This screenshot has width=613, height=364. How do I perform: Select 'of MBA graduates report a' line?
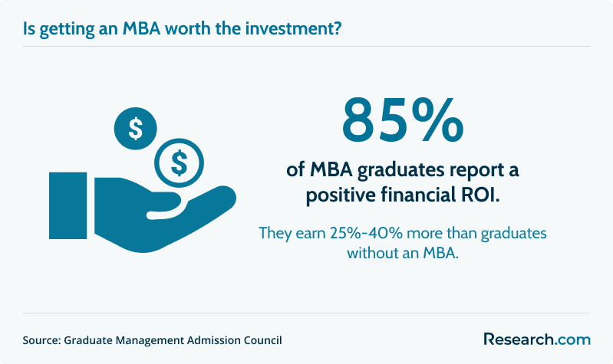pyautogui.click(x=403, y=170)
